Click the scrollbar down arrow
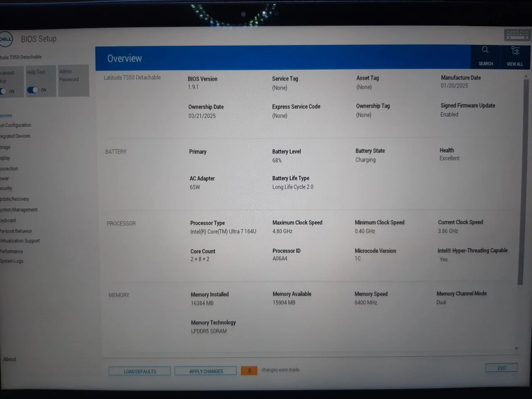 (x=517, y=349)
